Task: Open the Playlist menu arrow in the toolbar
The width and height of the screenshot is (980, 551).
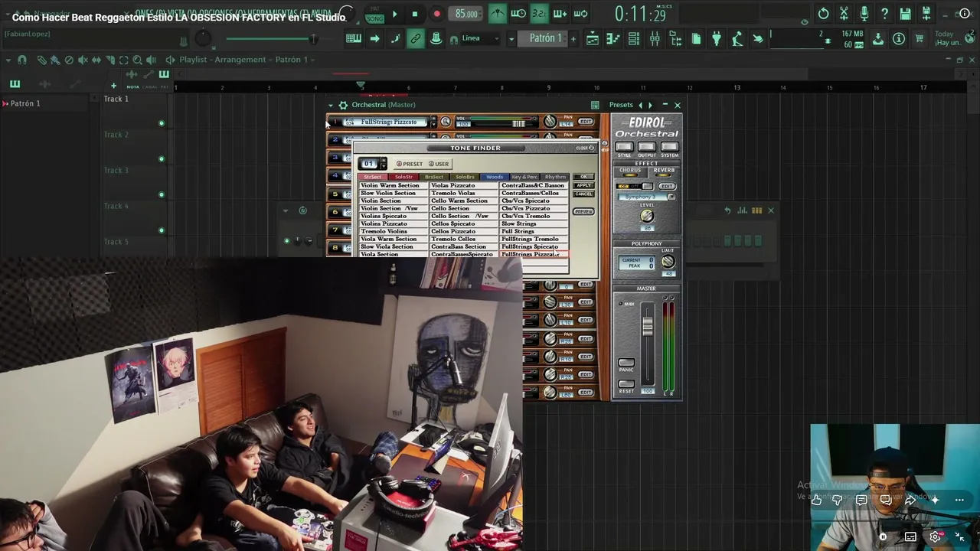Action: (x=8, y=60)
